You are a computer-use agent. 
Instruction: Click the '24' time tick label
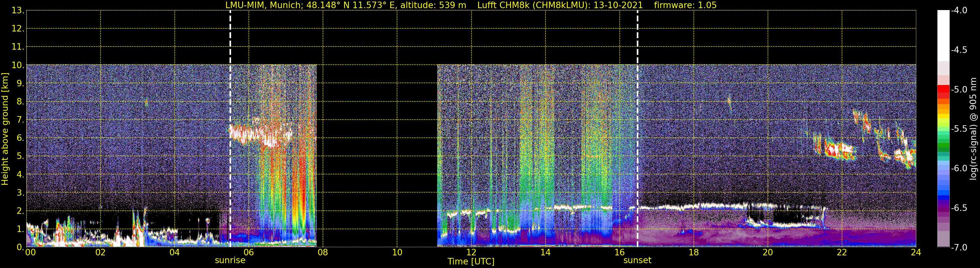tap(916, 252)
